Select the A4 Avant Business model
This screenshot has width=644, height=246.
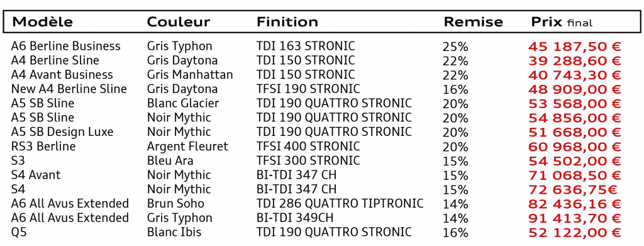coord(62,75)
